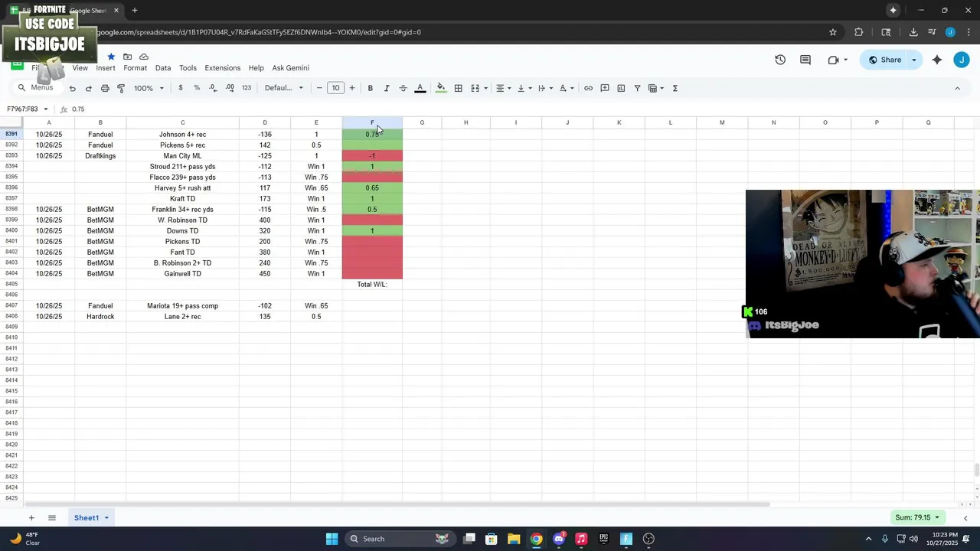Click the Merge cells icon
The height and width of the screenshot is (551, 980).
point(475,88)
